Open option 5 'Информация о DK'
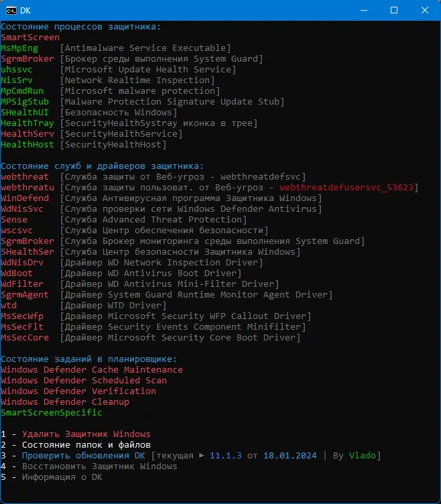The height and width of the screenshot is (504, 441). [x=62, y=477]
